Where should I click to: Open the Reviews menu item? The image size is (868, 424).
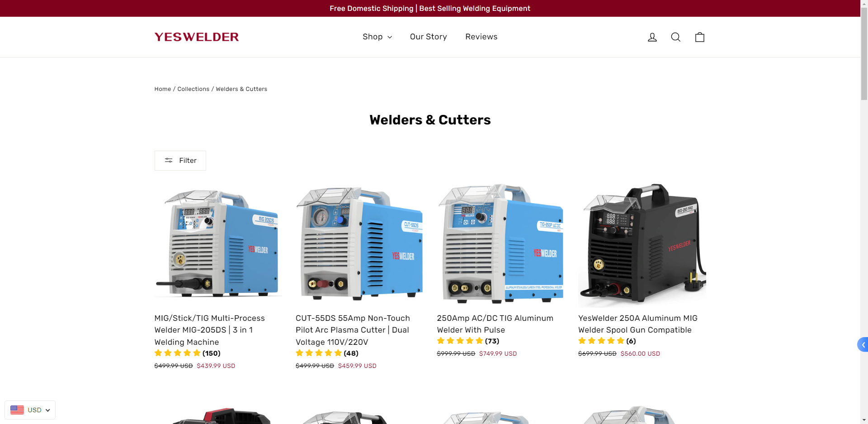coord(481,37)
